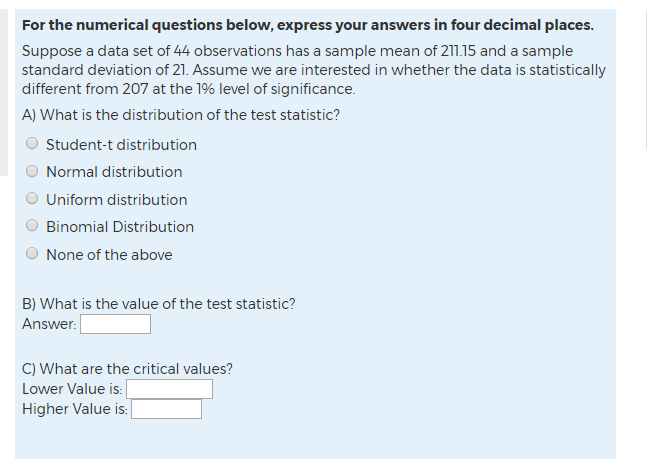The height and width of the screenshot is (471, 647).
Task: Focus the Lower Value input field
Action: tap(169, 389)
